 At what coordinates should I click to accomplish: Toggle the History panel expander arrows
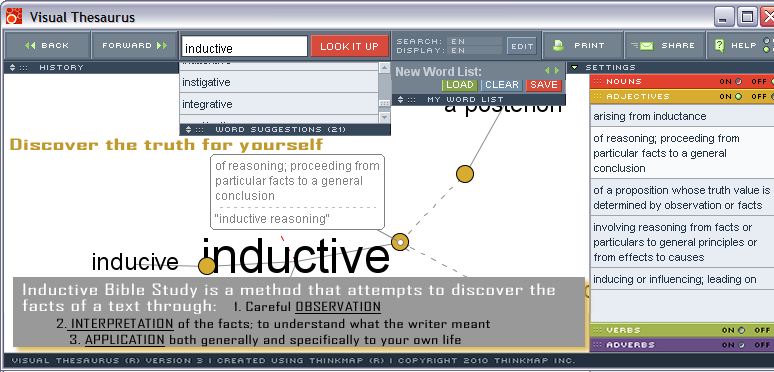point(12,68)
